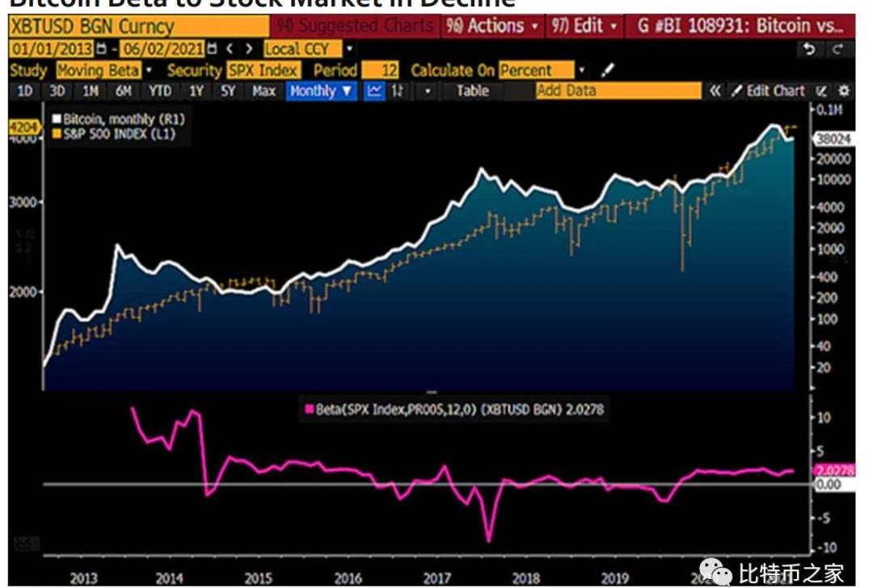Select the YTD time range
Screen dimensions: 873x588
click(160, 90)
